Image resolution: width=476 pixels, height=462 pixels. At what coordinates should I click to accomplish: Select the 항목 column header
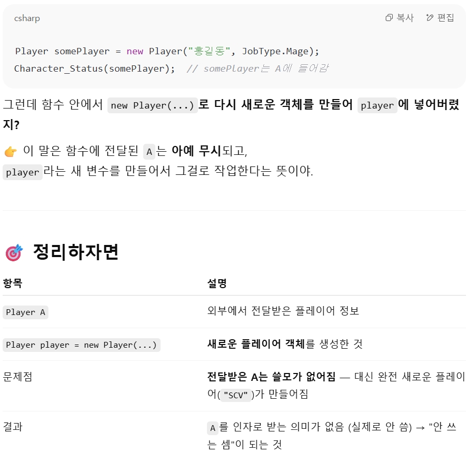pos(13,284)
